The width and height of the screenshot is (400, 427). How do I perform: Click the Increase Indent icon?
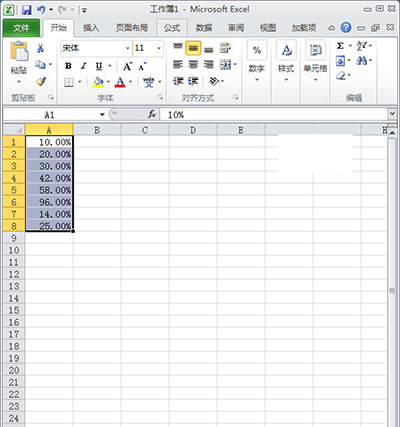pos(193,81)
